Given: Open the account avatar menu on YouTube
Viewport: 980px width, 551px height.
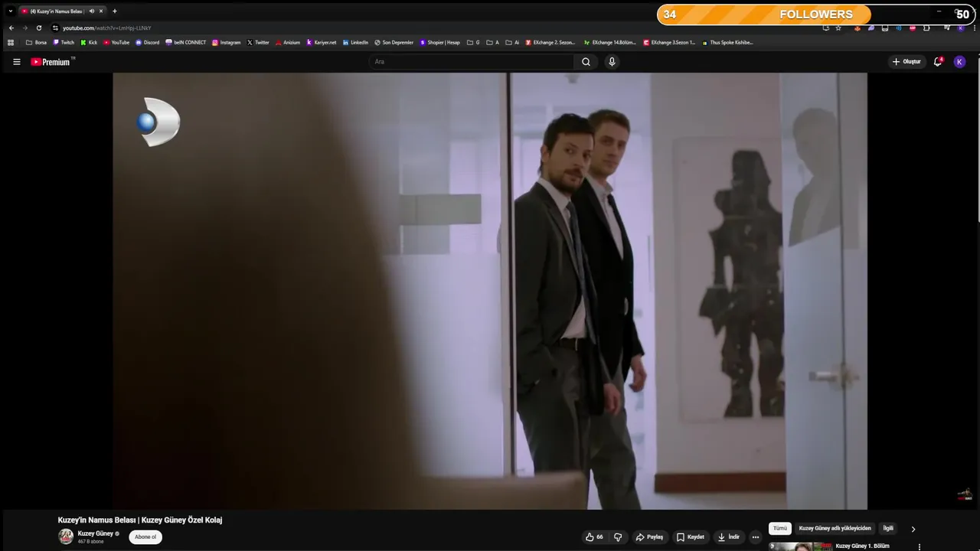Looking at the screenshot, I should [x=959, y=62].
